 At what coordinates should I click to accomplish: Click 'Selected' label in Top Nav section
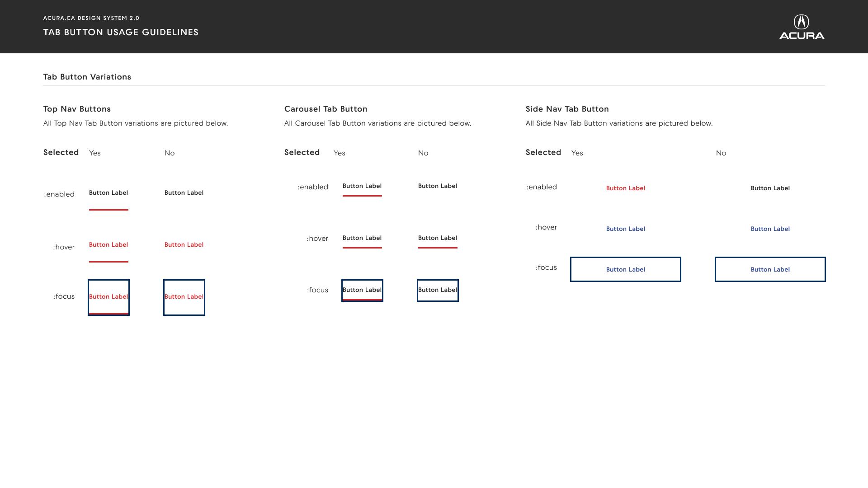[x=61, y=152]
